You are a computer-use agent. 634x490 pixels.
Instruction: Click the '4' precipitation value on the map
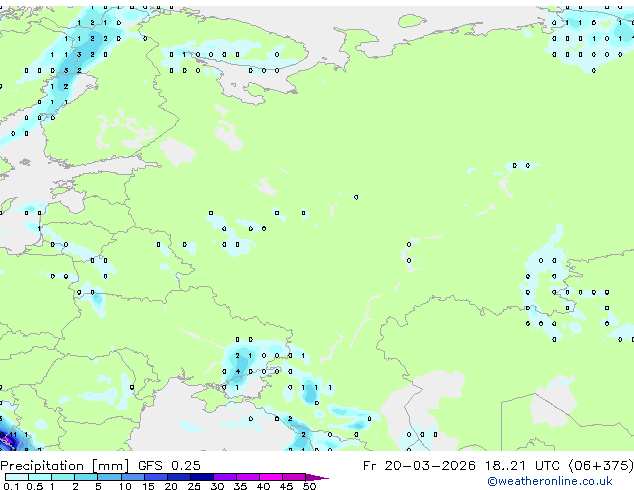tap(238, 372)
